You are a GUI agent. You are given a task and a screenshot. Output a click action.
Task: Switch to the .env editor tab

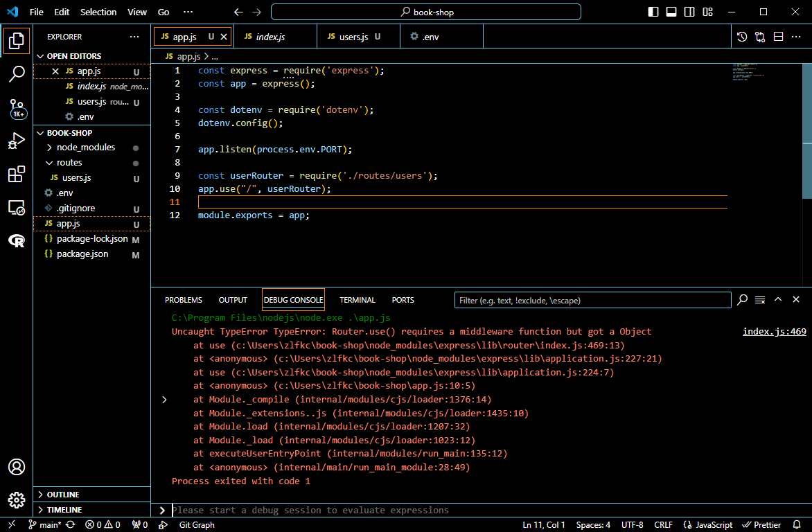(x=441, y=37)
